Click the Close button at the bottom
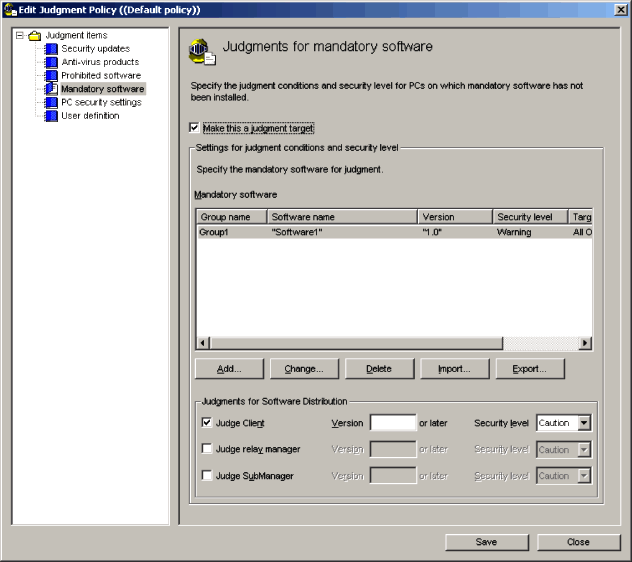This screenshot has height=562, width=632. coord(578,542)
